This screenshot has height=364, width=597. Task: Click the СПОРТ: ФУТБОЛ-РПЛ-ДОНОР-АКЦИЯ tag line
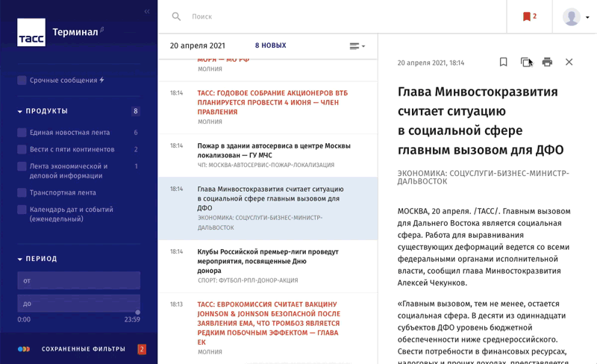click(248, 280)
